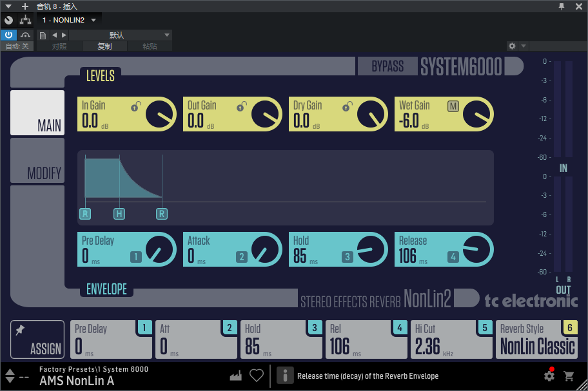588x391 pixels.
Task: Toggle the 对照 compare button
Action: point(59,46)
